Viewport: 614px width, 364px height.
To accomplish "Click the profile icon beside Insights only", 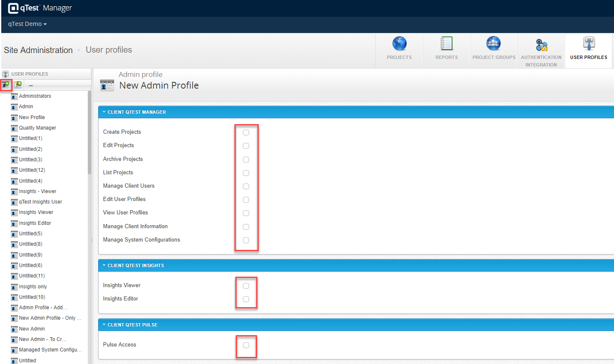I will 14,287.
